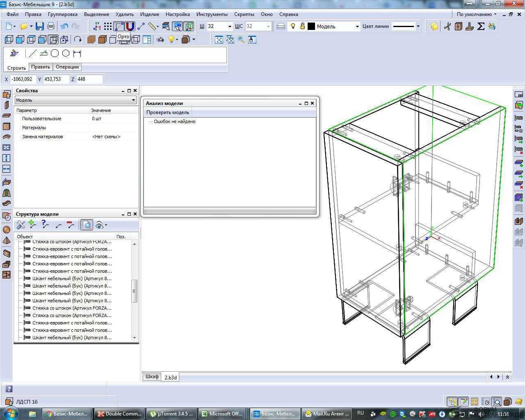Click the wrench settings icon in Структура модели
The height and width of the screenshot is (420, 525).
pos(21,225)
